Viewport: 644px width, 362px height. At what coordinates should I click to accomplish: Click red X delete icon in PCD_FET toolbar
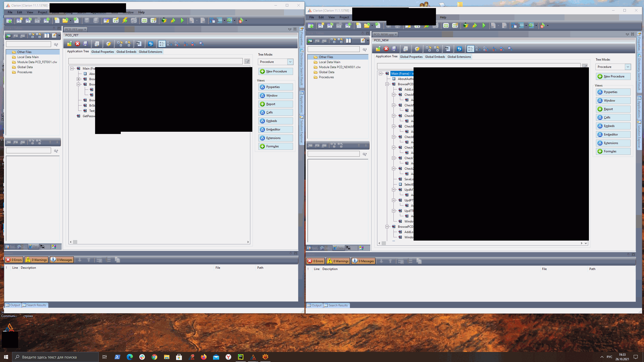(77, 44)
